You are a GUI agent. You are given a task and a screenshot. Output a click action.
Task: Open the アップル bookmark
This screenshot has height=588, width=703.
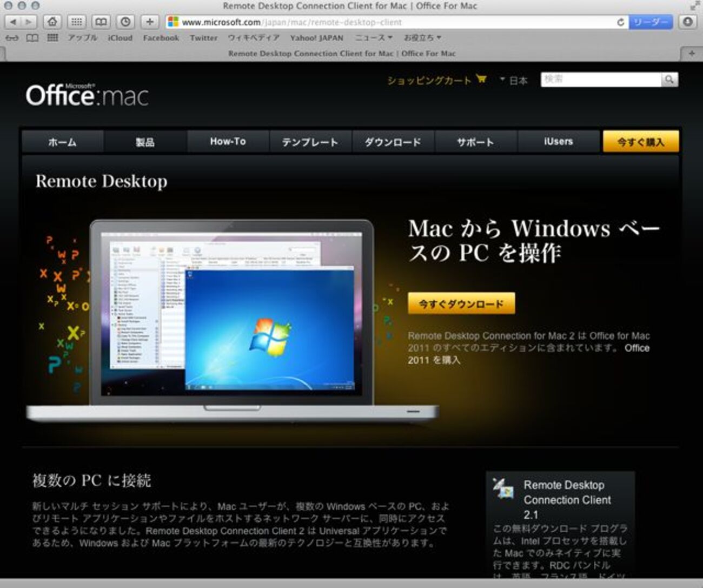82,38
